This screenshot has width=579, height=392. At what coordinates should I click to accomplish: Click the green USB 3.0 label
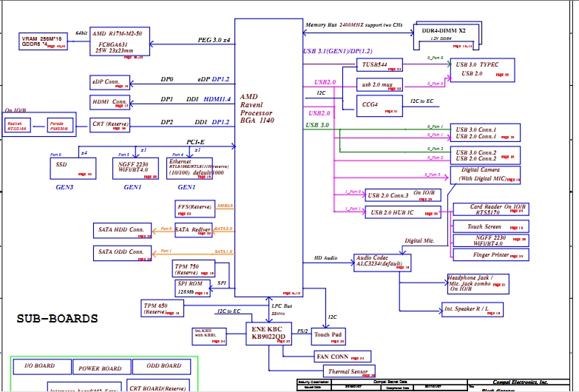317,125
